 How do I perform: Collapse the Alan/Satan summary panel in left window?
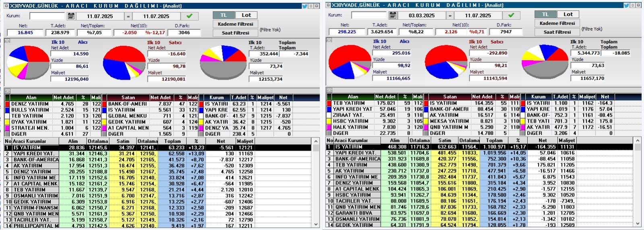click(7, 91)
